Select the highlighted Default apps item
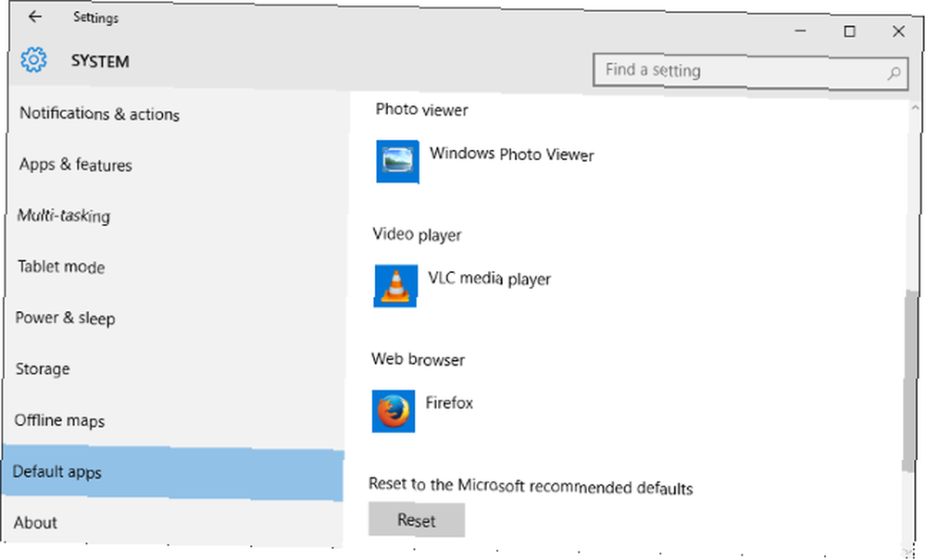The image size is (926, 560). click(x=172, y=473)
